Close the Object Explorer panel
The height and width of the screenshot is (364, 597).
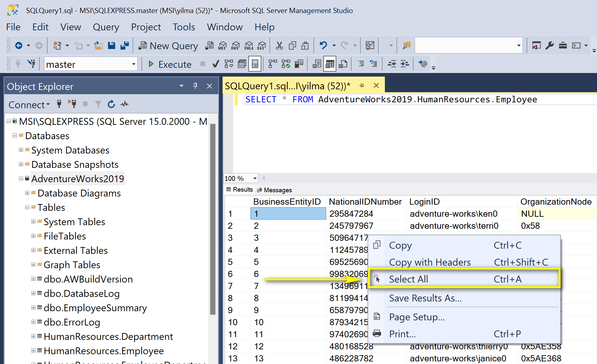pos(210,86)
